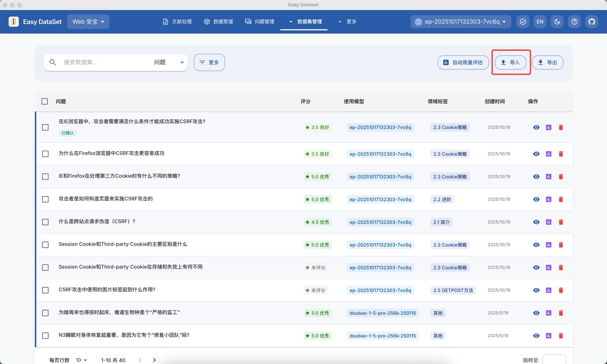
Task: Click the 导出 export button
Action: click(x=547, y=62)
